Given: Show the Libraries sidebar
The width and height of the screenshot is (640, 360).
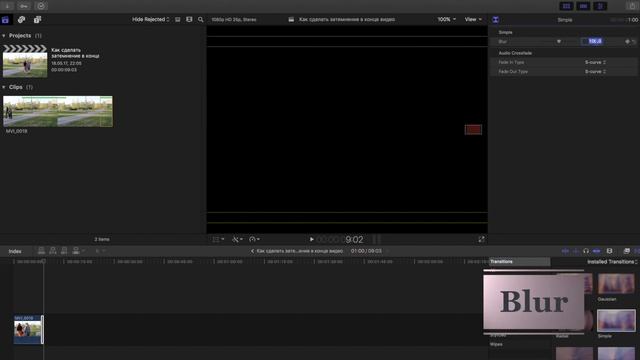Looking at the screenshot, I should click(x=5, y=20).
